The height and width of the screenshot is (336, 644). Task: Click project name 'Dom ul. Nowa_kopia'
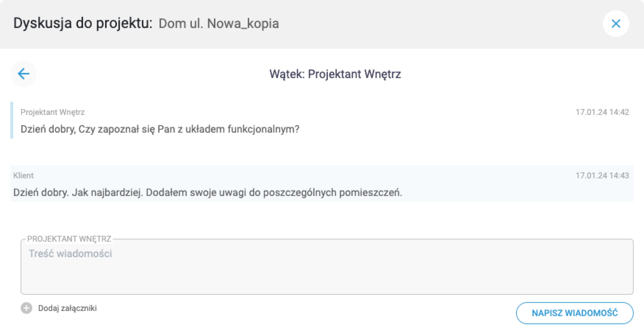click(218, 24)
